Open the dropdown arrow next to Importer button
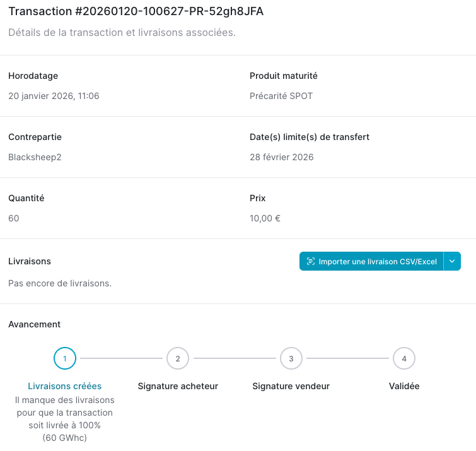 tap(452, 261)
